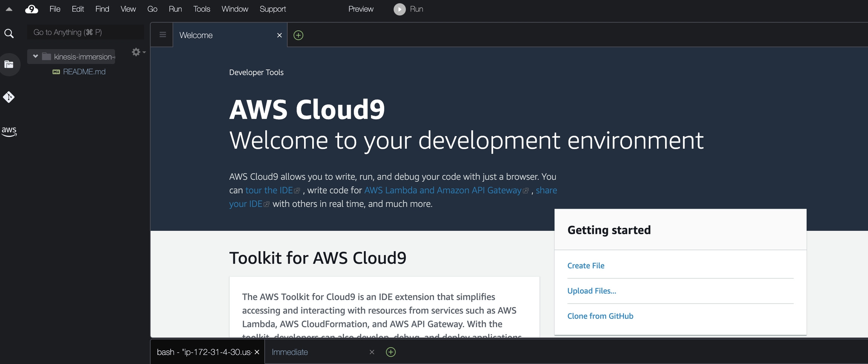868x364 pixels.
Task: Click the Preview button
Action: 361,9
